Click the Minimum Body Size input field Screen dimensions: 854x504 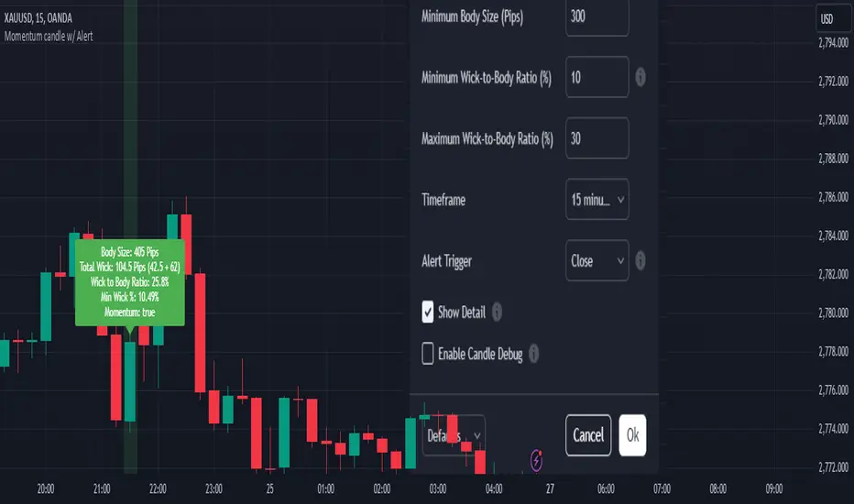(x=597, y=16)
